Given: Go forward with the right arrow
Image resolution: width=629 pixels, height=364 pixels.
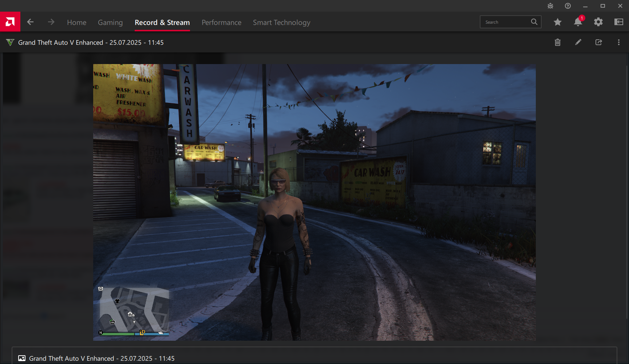Looking at the screenshot, I should click(51, 22).
